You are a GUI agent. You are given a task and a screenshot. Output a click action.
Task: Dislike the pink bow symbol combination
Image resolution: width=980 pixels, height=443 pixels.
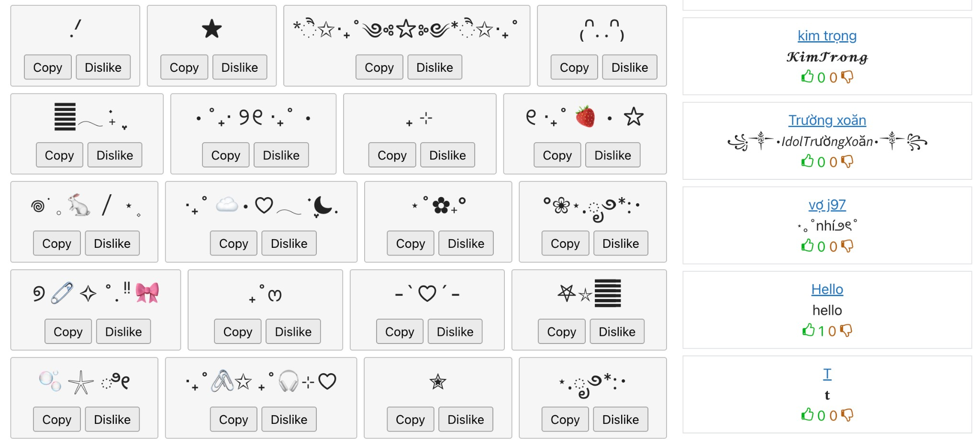click(123, 332)
